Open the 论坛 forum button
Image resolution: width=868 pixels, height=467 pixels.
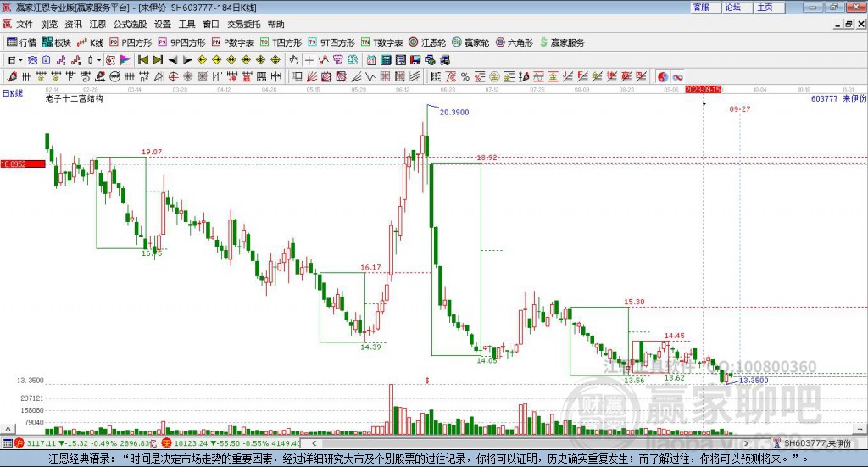tap(737, 7)
